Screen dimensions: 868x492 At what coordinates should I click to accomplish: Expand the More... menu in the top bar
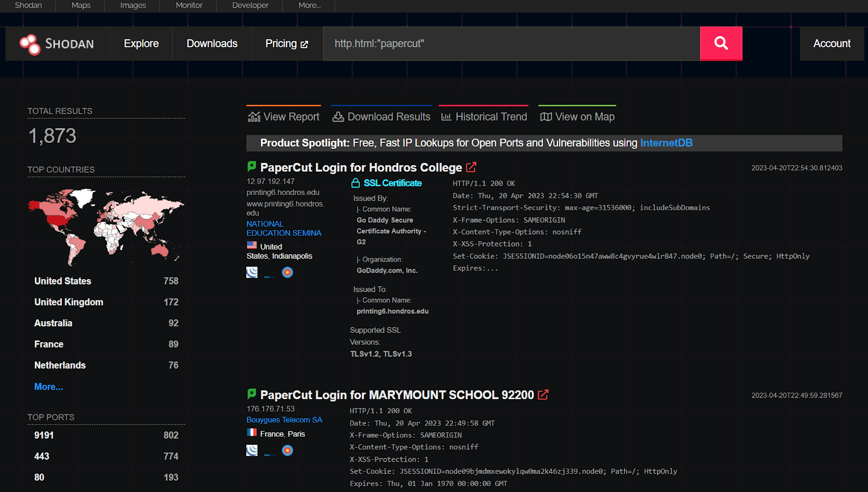pyautogui.click(x=309, y=5)
